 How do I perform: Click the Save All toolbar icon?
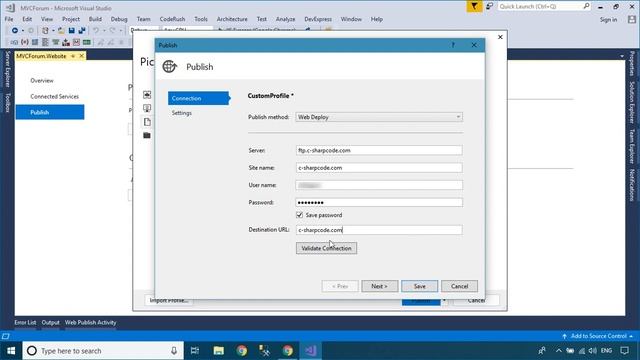coord(82,31)
